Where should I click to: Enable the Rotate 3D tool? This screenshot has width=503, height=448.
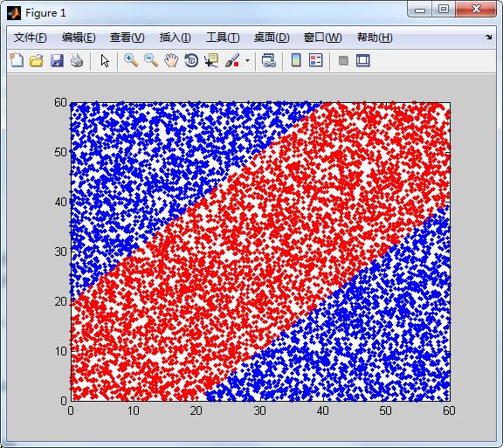coord(191,60)
